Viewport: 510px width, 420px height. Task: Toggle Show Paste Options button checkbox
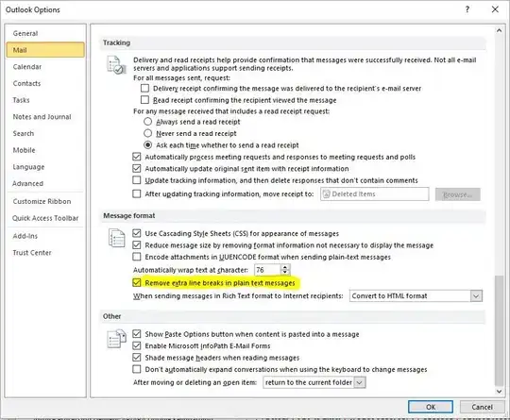coord(137,334)
